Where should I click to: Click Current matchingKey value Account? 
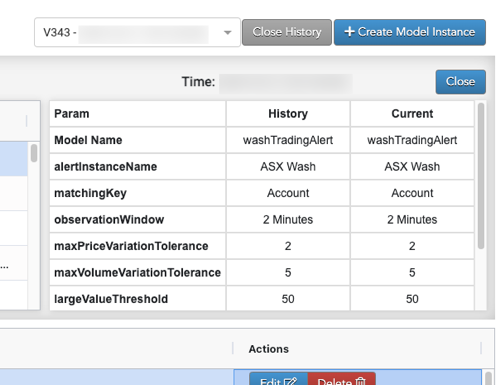pyautogui.click(x=412, y=193)
